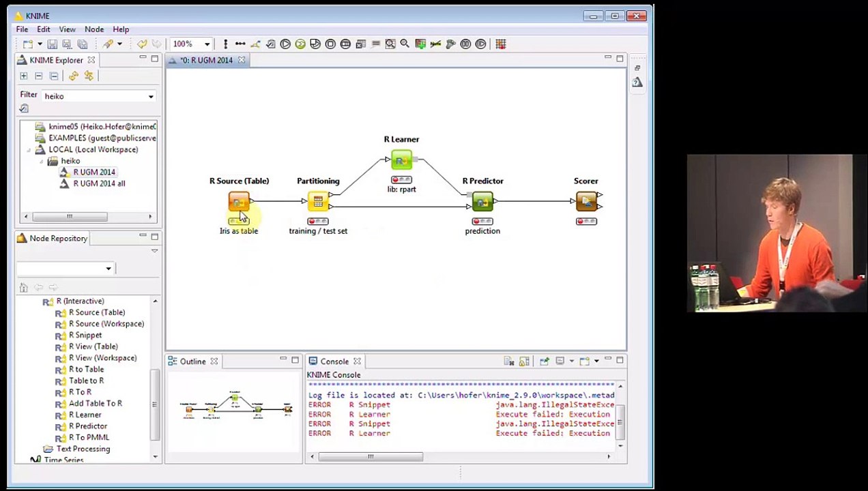Click the Save workflow toolbar icon

(52, 44)
